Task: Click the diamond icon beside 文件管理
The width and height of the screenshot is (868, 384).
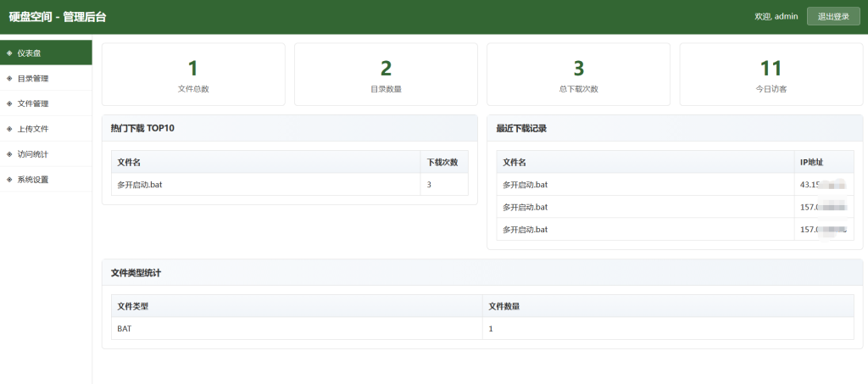Action: pyautogui.click(x=9, y=103)
